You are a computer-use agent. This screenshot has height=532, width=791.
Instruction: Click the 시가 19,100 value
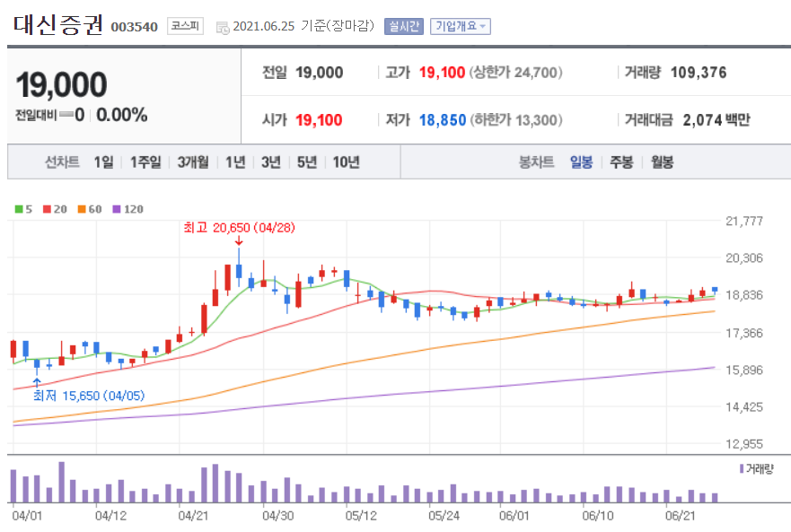pyautogui.click(x=319, y=120)
